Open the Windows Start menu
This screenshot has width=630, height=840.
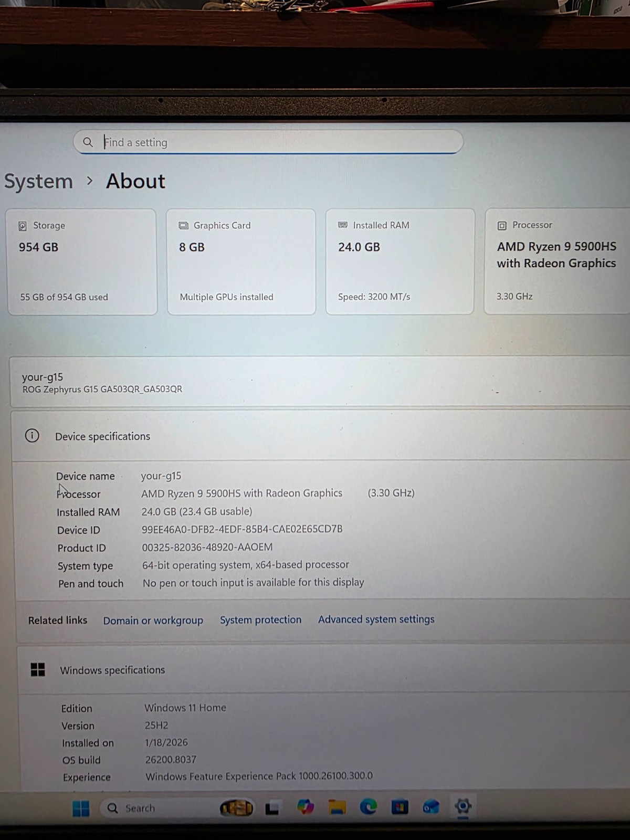pyautogui.click(x=81, y=808)
